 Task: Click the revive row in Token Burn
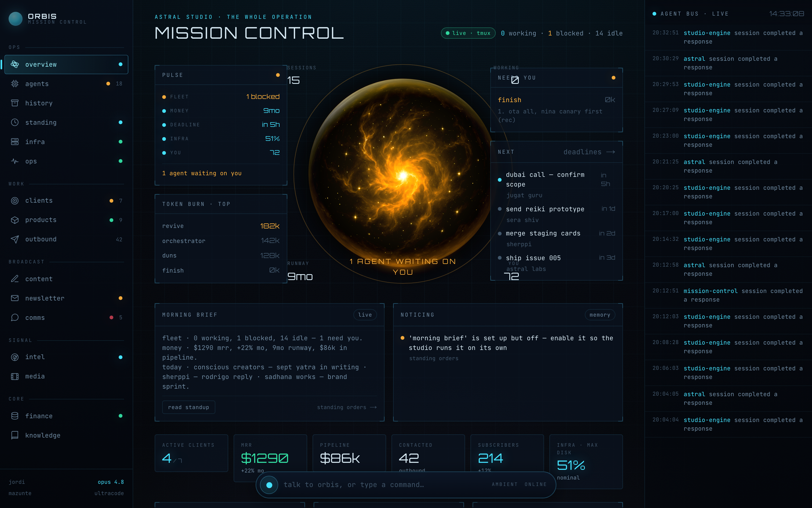tap(221, 226)
